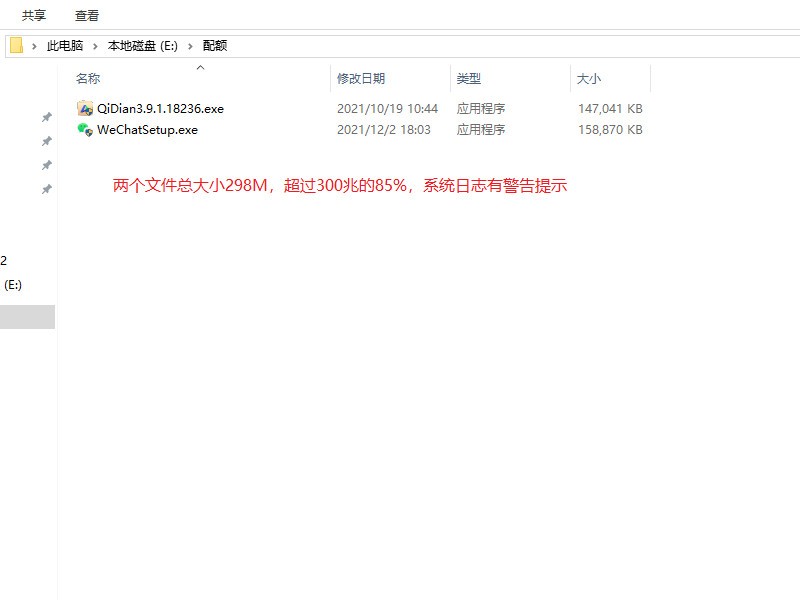Screen dimensions: 800x600
Task: Select 此电脑 in the breadcrumb path
Action: click(65, 46)
